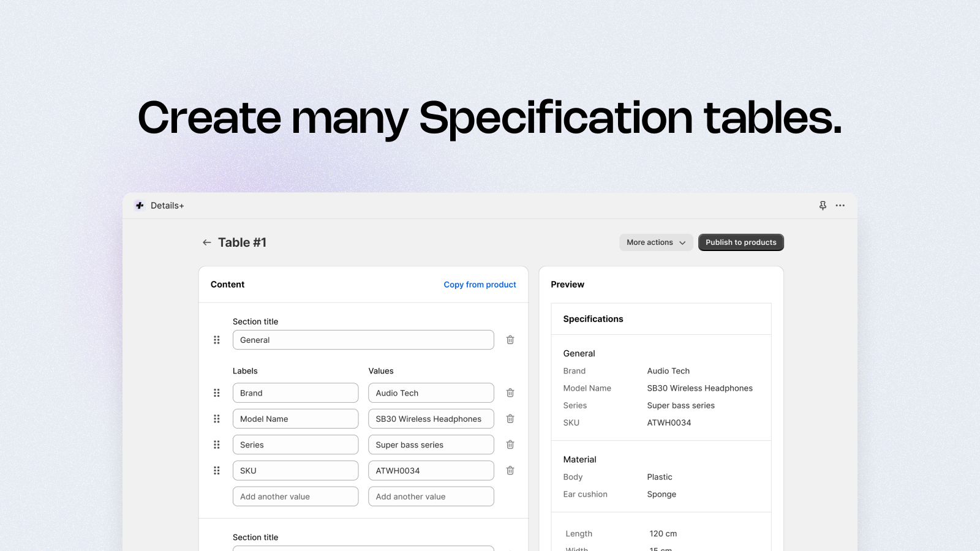Select the ATWH0034 value field
The image size is (980, 551).
(431, 470)
